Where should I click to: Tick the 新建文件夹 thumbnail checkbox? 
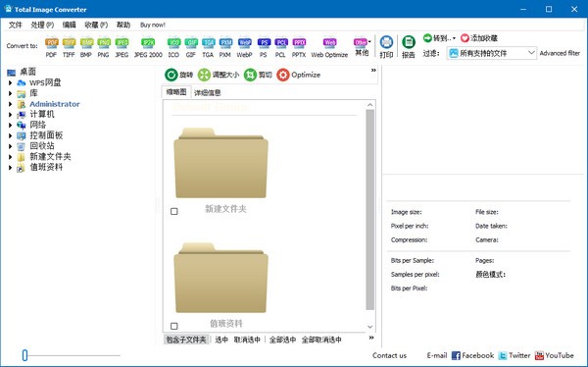pos(174,212)
